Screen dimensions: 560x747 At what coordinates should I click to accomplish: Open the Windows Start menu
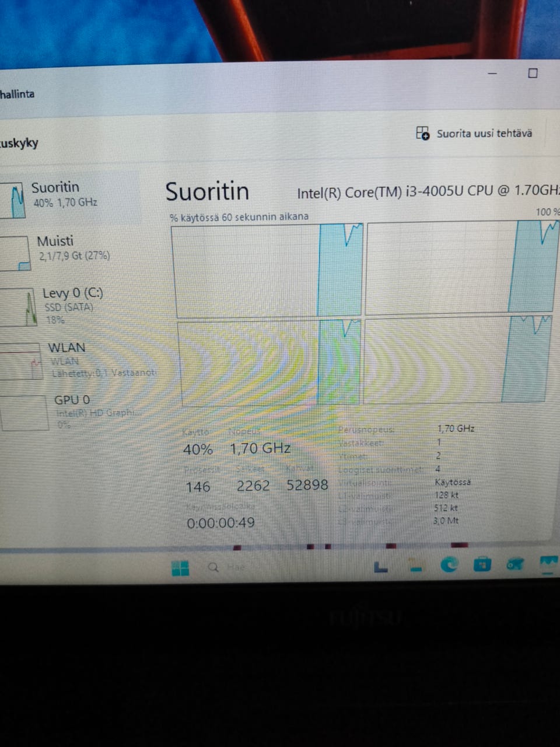180,568
